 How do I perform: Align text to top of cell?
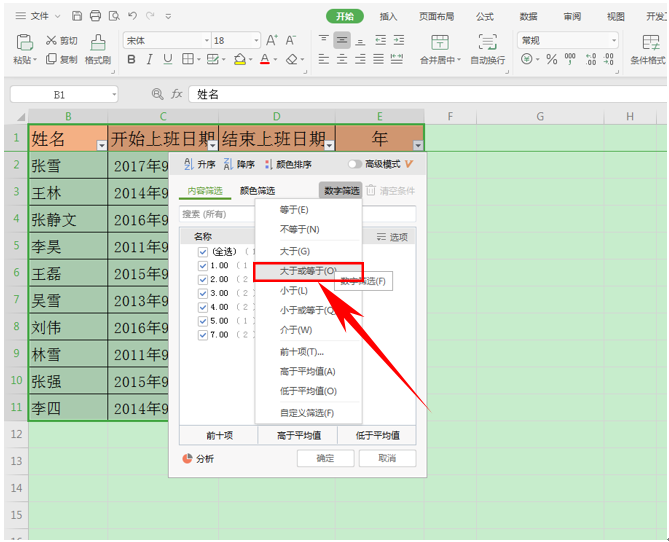point(324,40)
